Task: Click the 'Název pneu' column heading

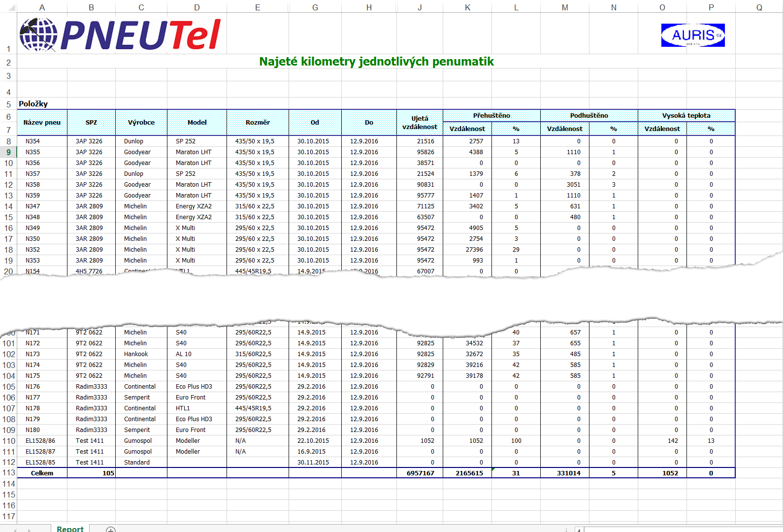Action: click(x=42, y=122)
